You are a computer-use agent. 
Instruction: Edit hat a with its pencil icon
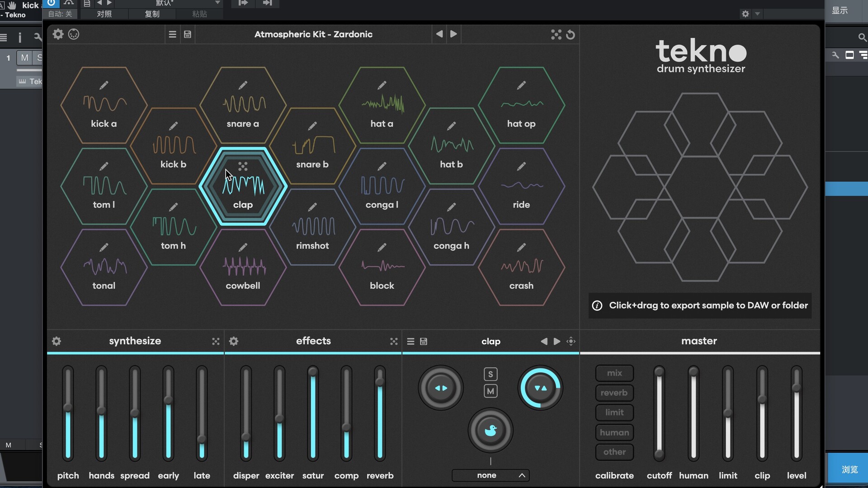(382, 85)
